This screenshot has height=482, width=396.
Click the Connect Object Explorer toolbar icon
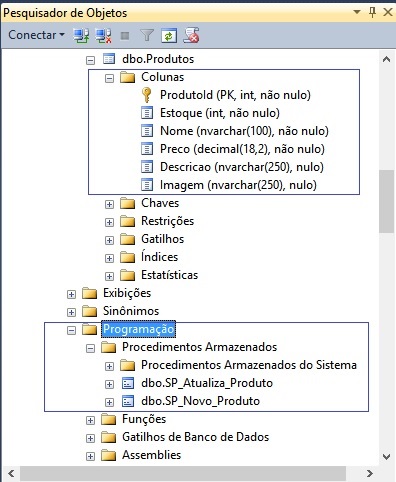pos(81,35)
